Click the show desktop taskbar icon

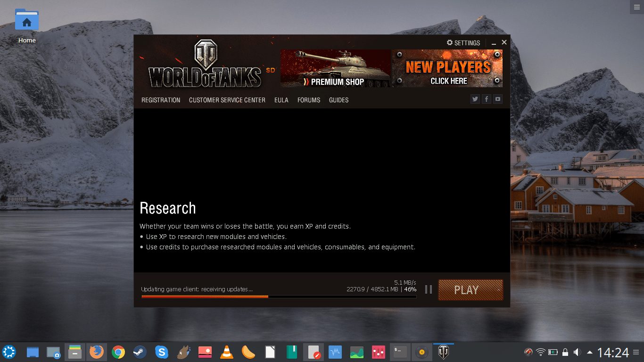tap(33, 352)
